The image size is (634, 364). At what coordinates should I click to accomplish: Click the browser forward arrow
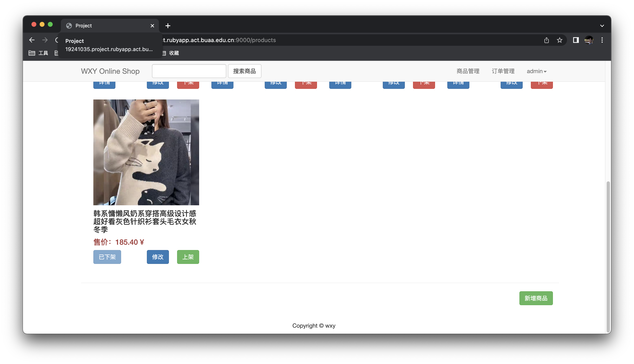pos(45,40)
